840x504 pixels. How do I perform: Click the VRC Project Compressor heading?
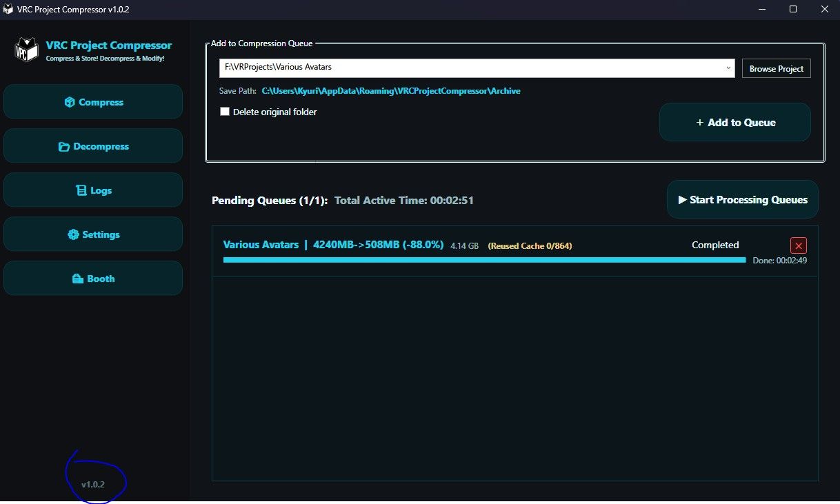click(109, 46)
